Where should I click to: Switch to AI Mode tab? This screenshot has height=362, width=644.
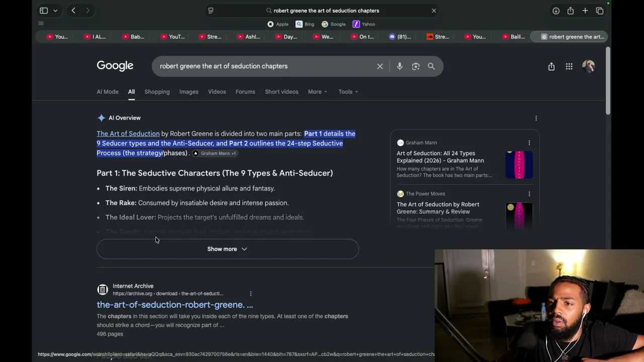click(108, 92)
